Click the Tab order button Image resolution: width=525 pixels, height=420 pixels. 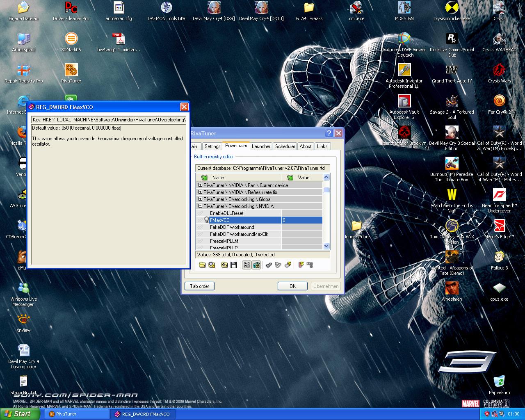click(200, 286)
